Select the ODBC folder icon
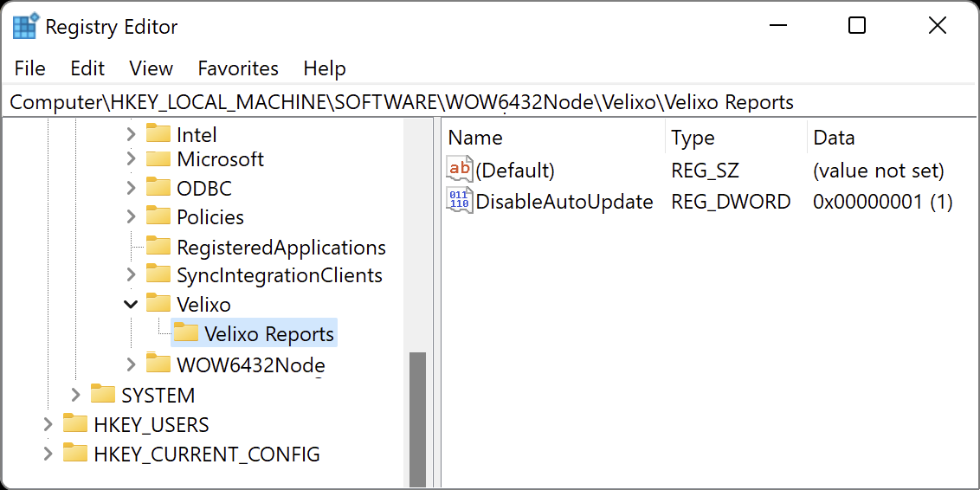Image resolution: width=980 pixels, height=490 pixels. (x=158, y=188)
